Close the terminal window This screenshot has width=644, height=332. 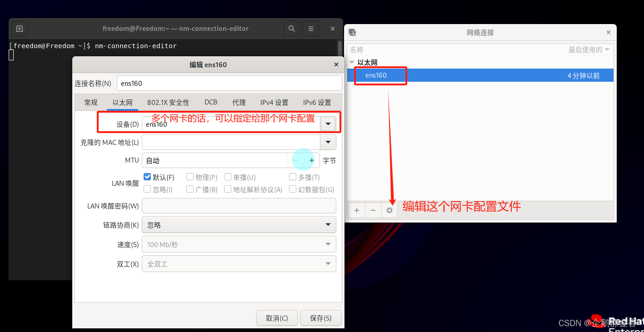point(333,29)
